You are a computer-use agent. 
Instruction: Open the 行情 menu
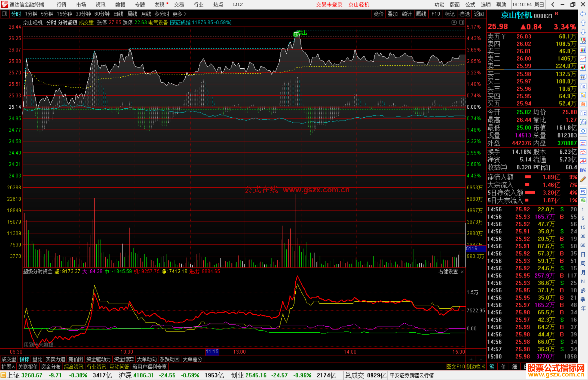click(x=61, y=4)
